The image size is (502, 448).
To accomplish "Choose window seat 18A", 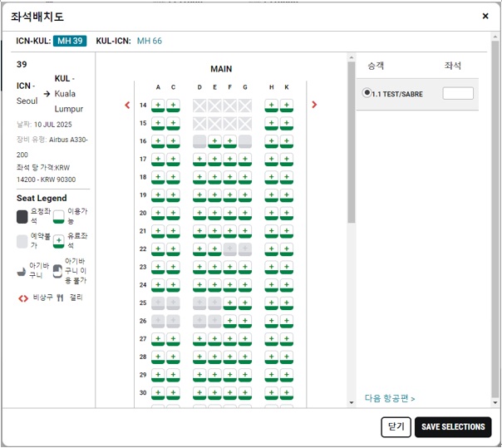I will coord(158,177).
